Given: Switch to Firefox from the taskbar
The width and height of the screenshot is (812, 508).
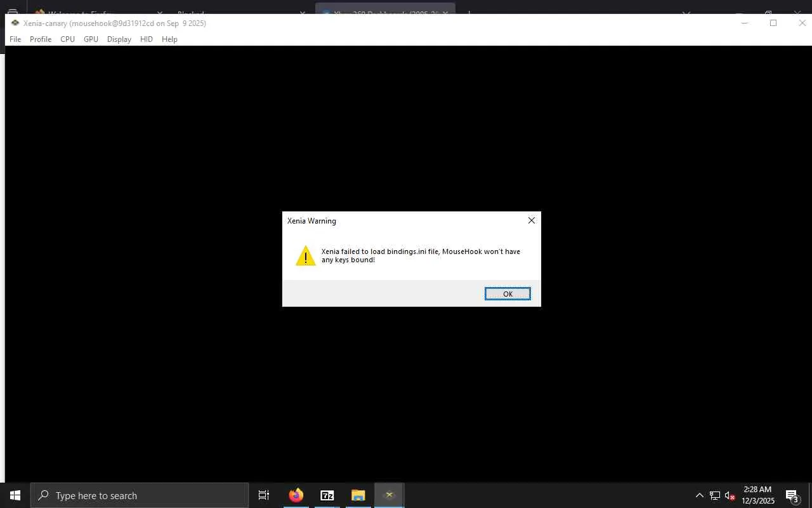Looking at the screenshot, I should [x=296, y=495].
